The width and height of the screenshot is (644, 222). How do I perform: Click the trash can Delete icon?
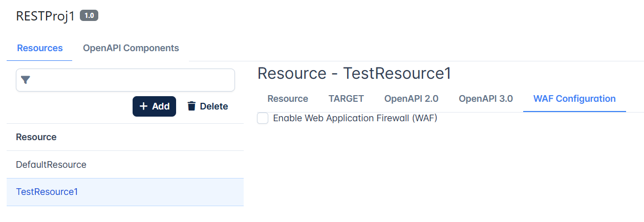point(191,106)
